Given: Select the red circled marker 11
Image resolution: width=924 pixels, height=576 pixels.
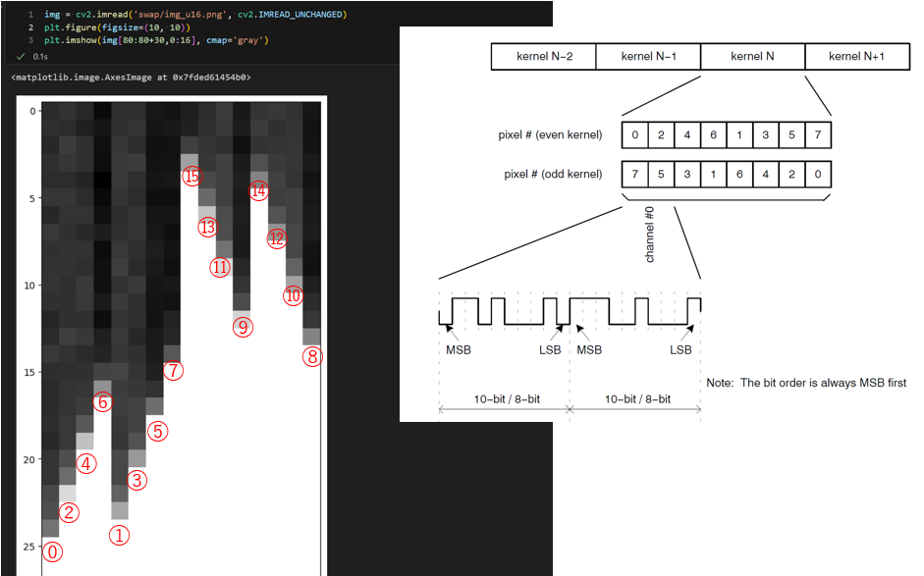Looking at the screenshot, I should [220, 267].
